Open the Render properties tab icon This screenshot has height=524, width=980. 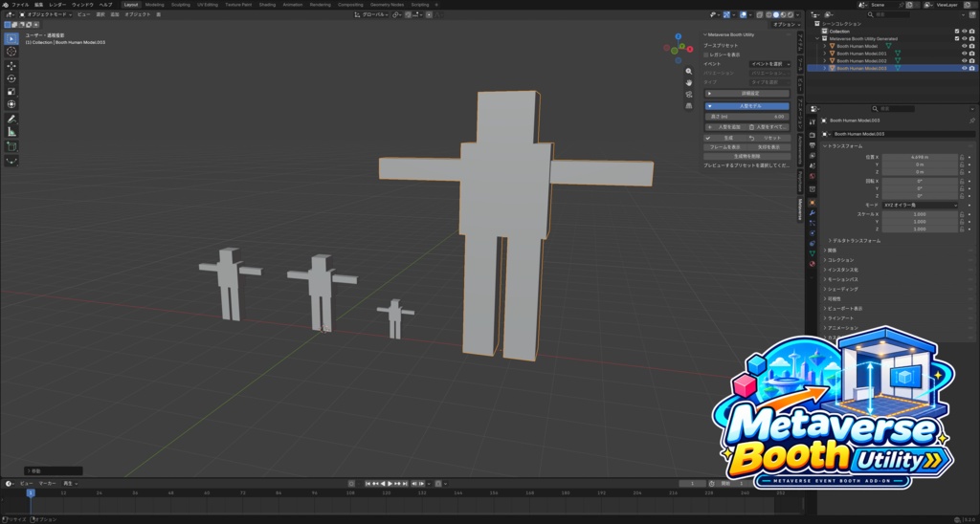point(812,134)
